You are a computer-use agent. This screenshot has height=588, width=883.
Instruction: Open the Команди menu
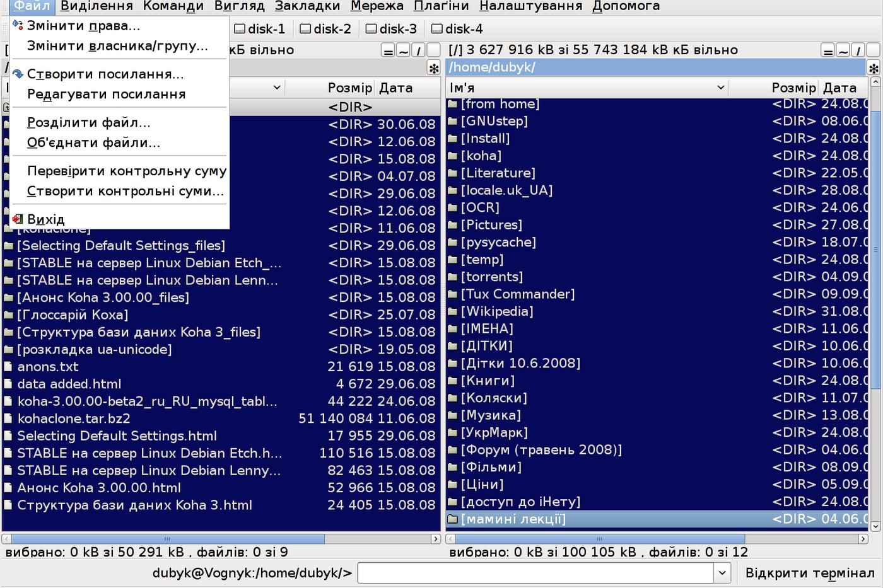click(173, 6)
